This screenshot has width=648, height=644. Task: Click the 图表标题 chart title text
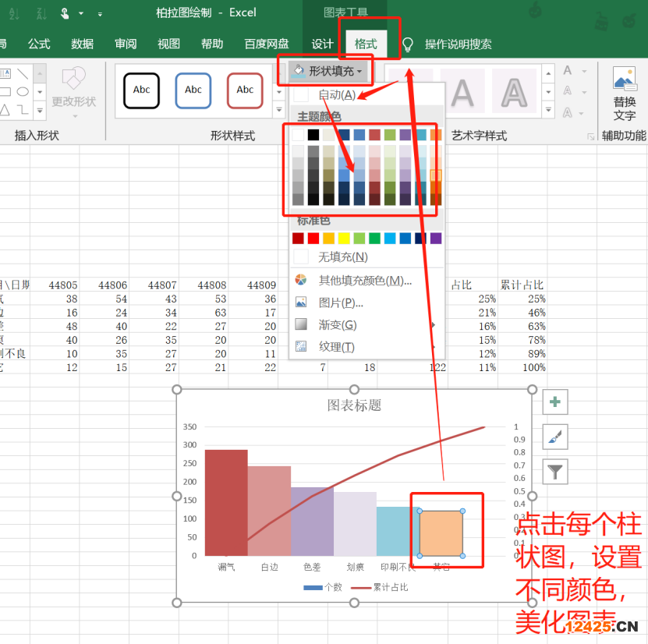[x=354, y=405]
